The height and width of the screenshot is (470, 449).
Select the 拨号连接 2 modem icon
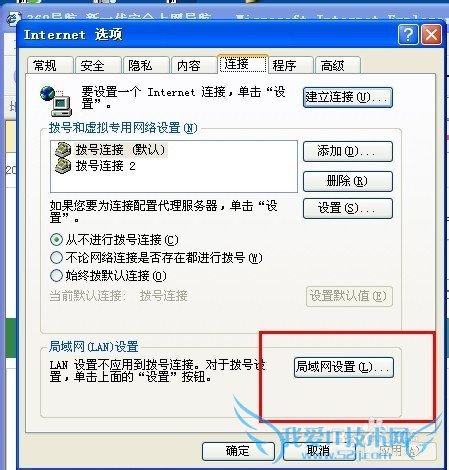(x=63, y=166)
